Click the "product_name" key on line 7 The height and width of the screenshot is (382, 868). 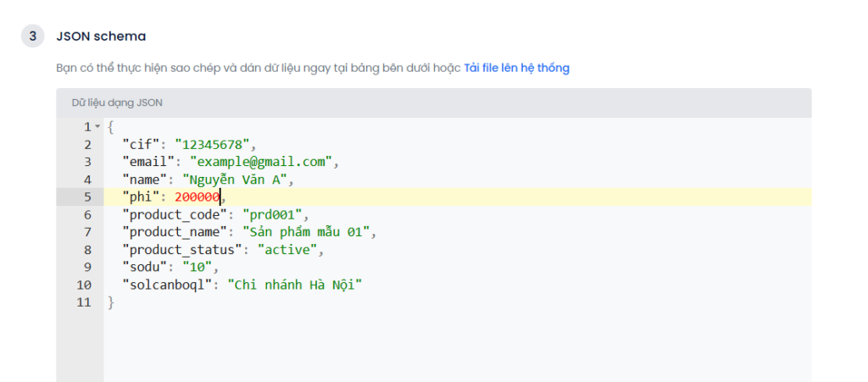point(175,232)
